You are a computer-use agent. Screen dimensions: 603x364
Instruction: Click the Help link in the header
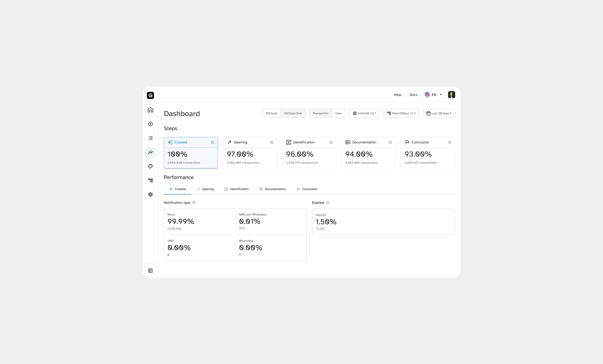[x=397, y=95]
